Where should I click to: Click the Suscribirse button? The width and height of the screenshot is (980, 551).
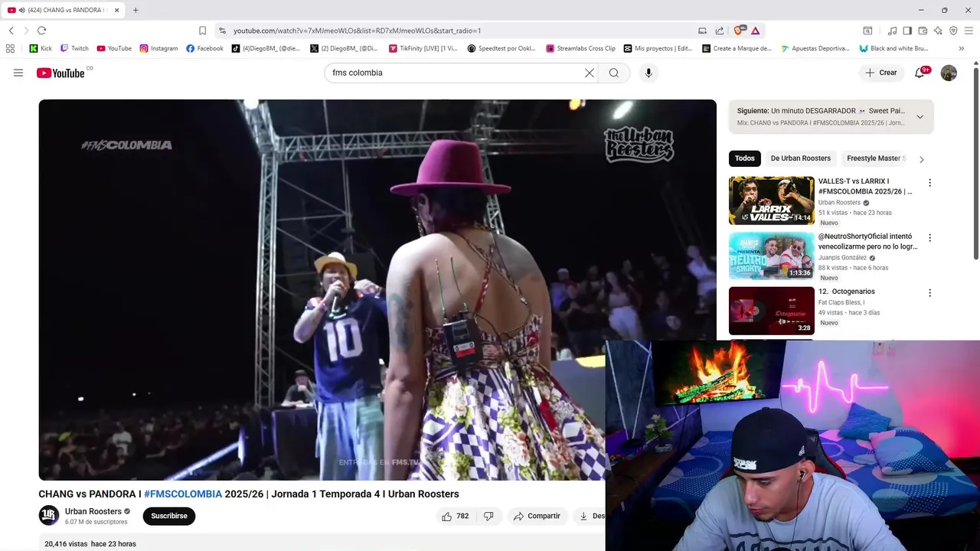tap(169, 516)
